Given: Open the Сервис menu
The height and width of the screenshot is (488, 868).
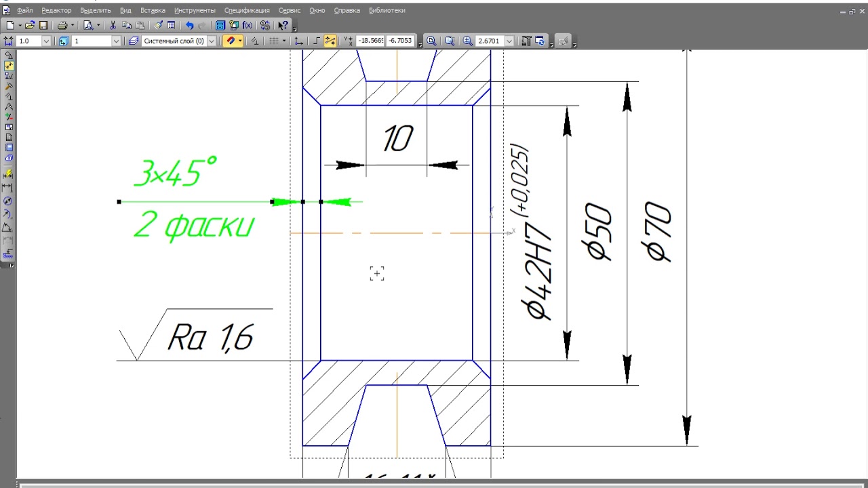Looking at the screenshot, I should [290, 10].
